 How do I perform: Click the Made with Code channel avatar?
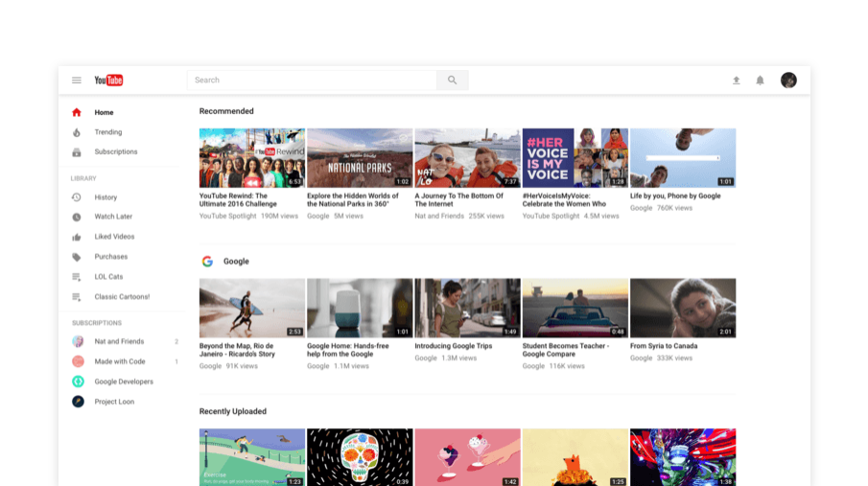(x=78, y=361)
